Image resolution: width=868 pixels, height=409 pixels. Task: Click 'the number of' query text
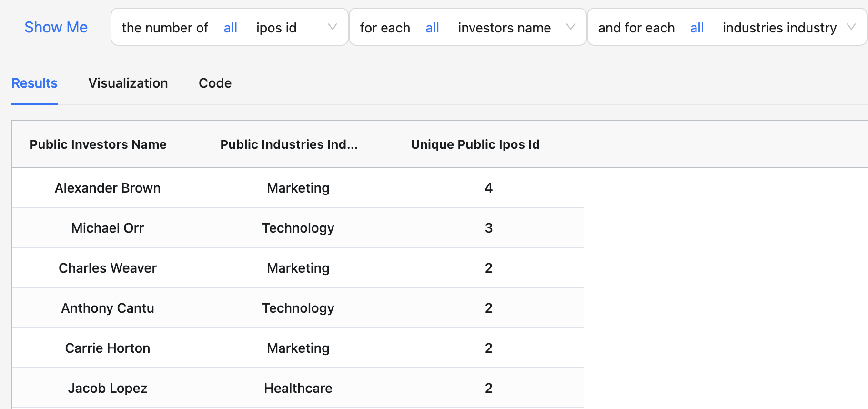[165, 28]
